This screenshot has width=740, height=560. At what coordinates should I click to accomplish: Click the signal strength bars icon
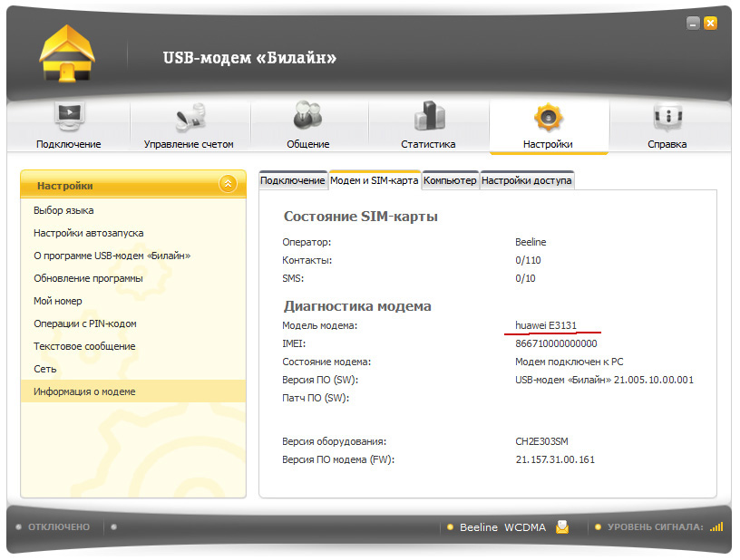(x=716, y=526)
